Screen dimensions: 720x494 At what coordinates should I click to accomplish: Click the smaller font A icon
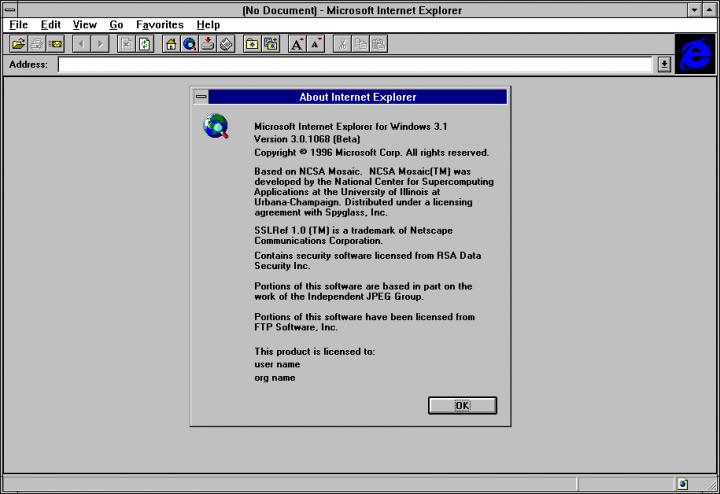coord(315,44)
